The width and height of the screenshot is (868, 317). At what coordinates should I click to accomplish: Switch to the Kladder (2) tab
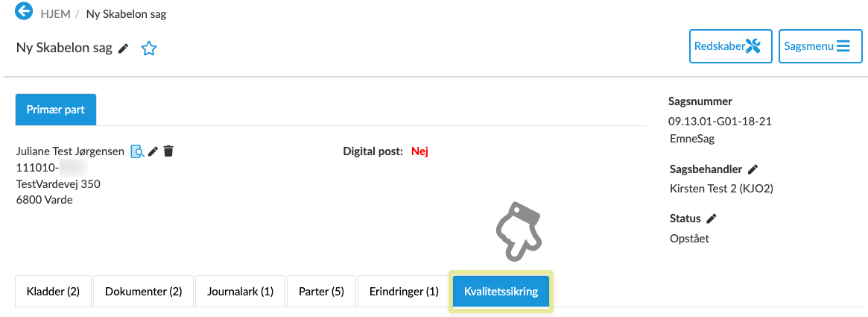53,292
